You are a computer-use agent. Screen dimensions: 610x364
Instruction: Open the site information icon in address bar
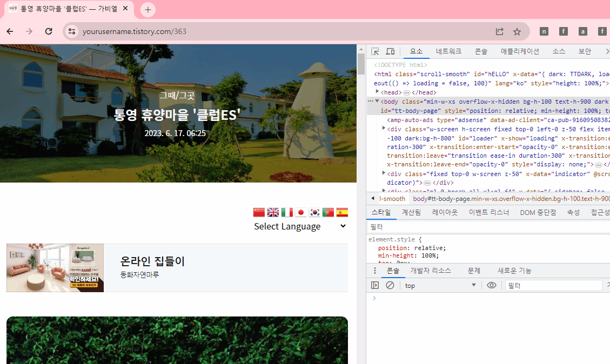[x=71, y=31]
